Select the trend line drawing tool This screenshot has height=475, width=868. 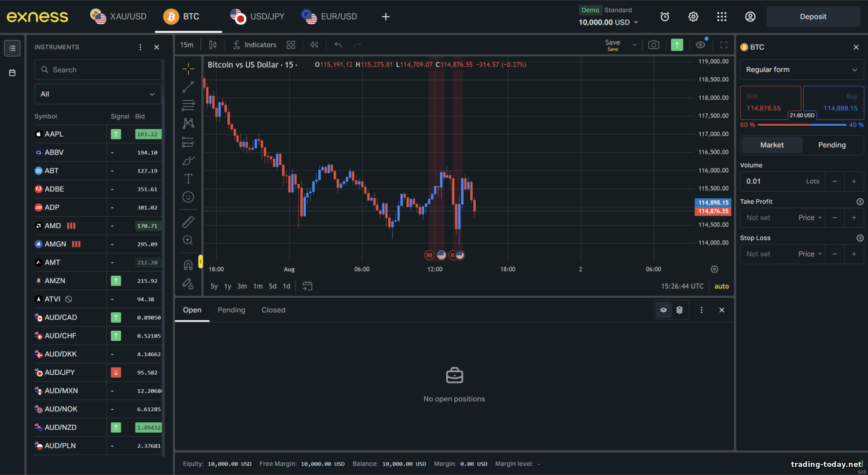pyautogui.click(x=188, y=87)
